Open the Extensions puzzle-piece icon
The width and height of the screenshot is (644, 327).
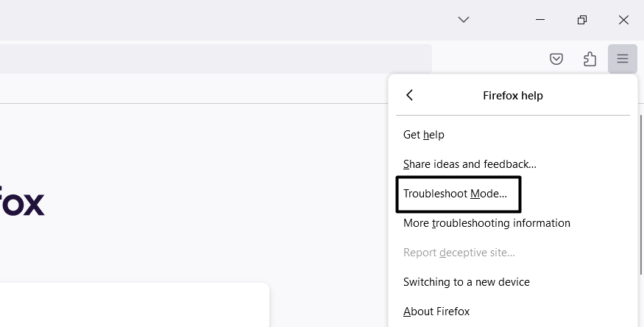pos(590,60)
